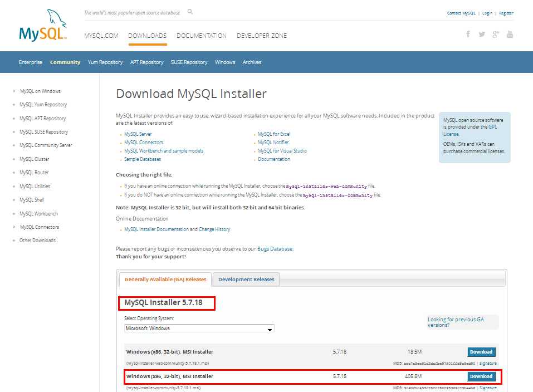Open the Bugs Database link
Image resolution: width=533 pixels, height=392 pixels.
point(275,248)
